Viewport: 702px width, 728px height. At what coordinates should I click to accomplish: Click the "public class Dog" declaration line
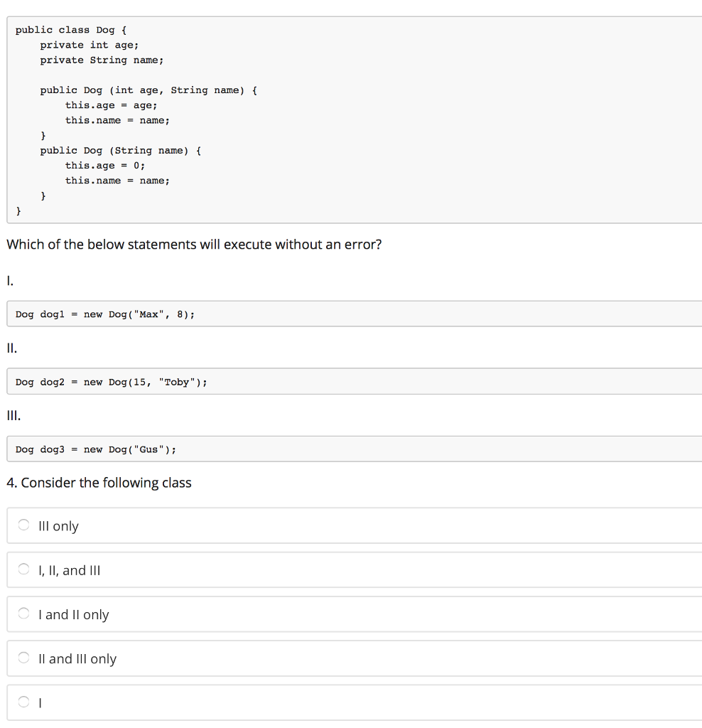click(x=71, y=30)
